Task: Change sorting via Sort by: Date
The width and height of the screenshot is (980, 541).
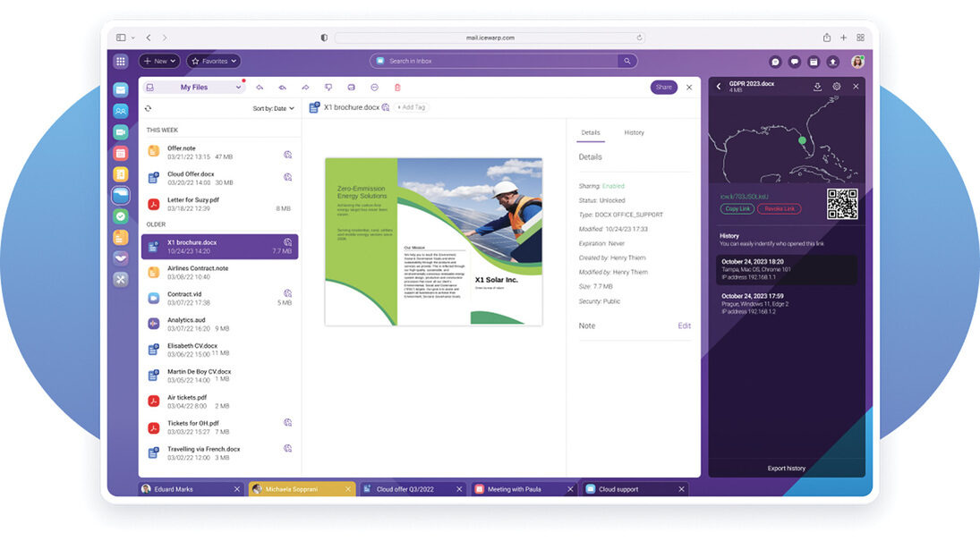Action: pos(273,108)
